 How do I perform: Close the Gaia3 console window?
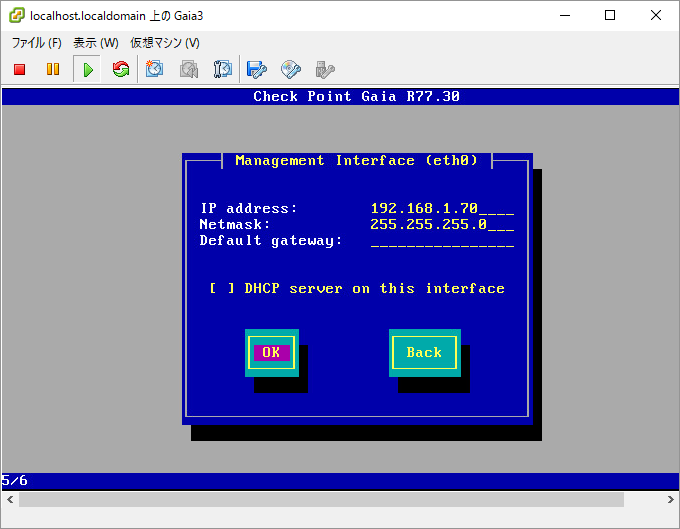(x=656, y=16)
